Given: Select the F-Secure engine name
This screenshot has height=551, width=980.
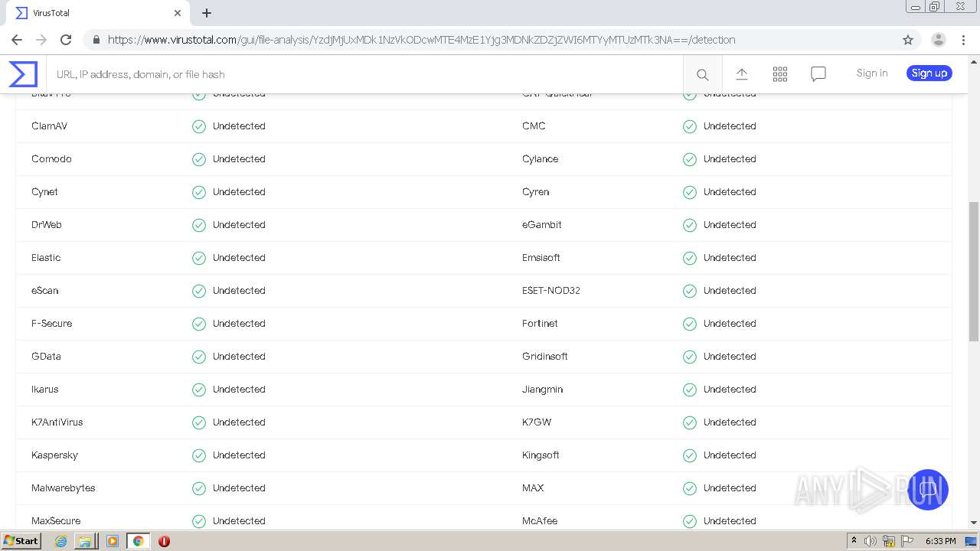Looking at the screenshot, I should (51, 324).
